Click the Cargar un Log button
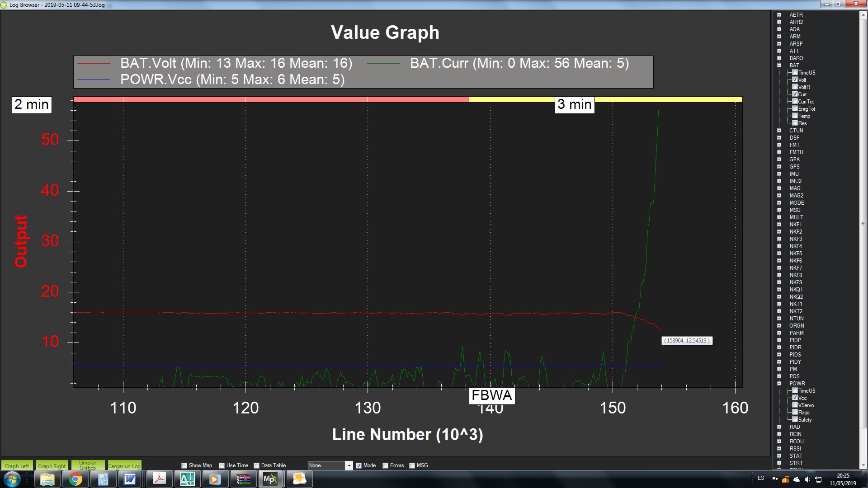 pos(124,466)
